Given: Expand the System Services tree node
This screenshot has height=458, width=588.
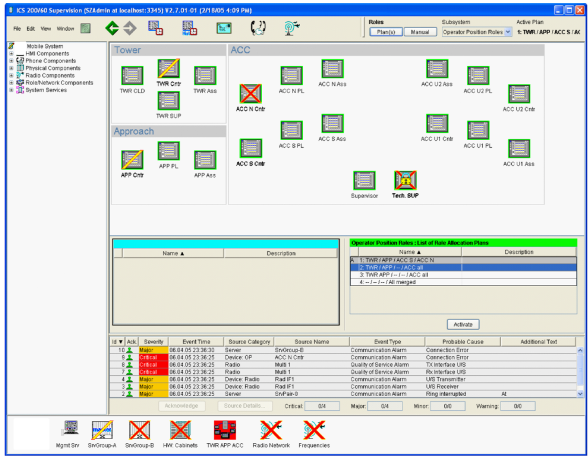Looking at the screenshot, I should [x=11, y=90].
